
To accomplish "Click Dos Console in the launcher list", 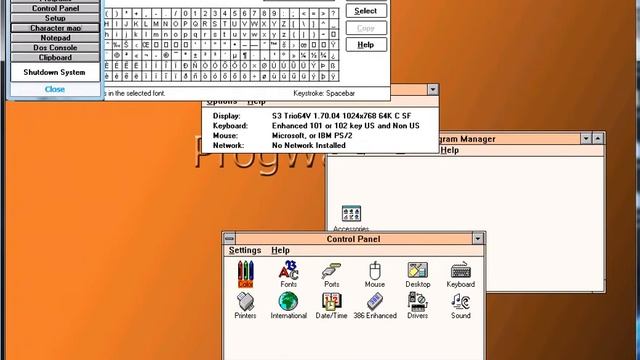I will coord(55,47).
